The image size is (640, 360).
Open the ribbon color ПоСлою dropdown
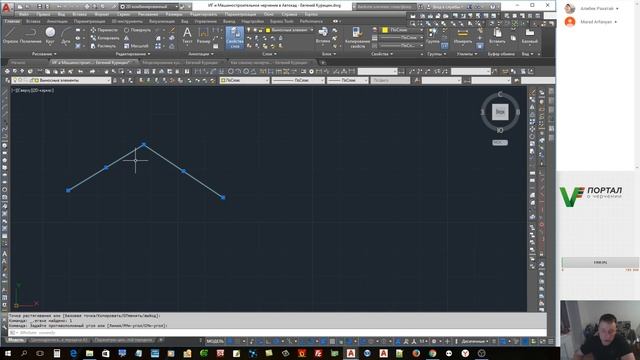403,30
